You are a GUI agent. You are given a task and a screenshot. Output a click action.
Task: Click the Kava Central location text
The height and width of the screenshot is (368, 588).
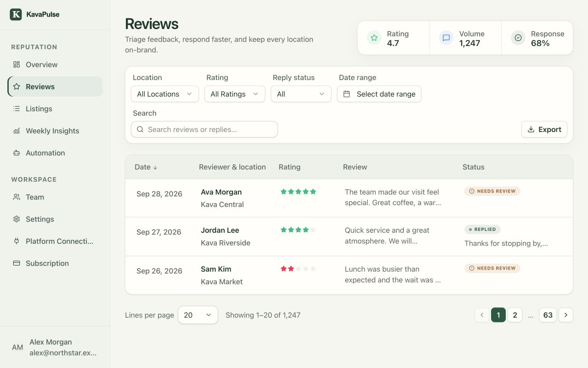[222, 204]
